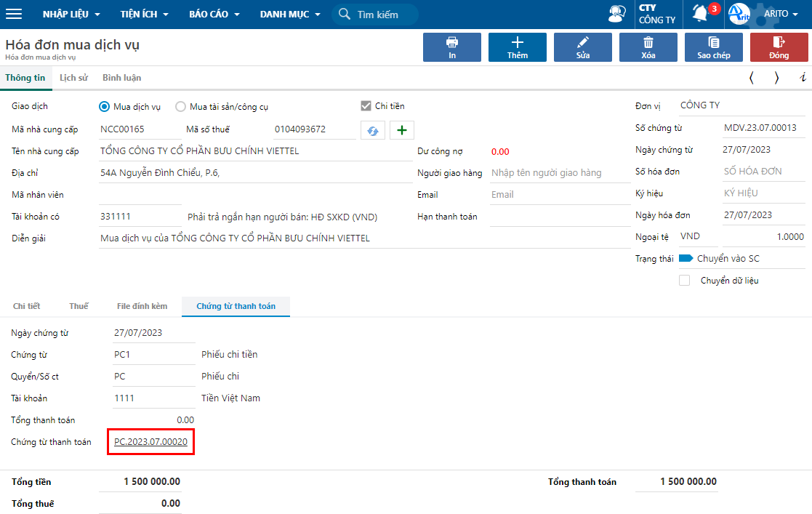Select the Mua dịch vụ radio button
This screenshot has height=514, width=812.
(x=104, y=107)
